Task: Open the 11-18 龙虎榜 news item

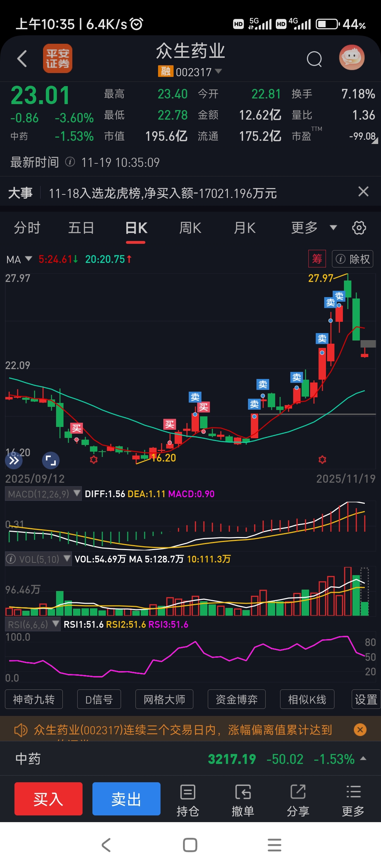Action: pyautogui.click(x=163, y=193)
